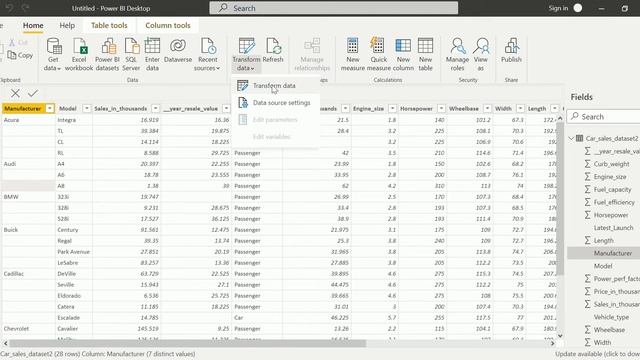Publish the report
This screenshot has height=360, width=640.
(511, 50)
